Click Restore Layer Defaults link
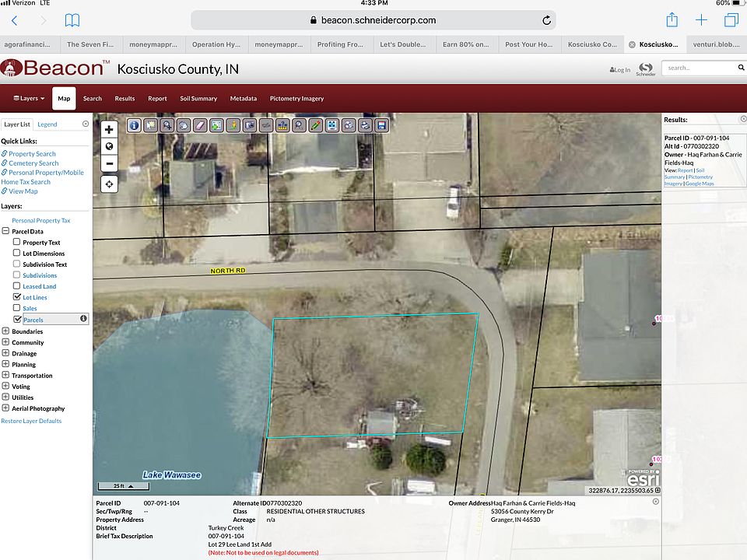The image size is (747, 560). [x=31, y=421]
